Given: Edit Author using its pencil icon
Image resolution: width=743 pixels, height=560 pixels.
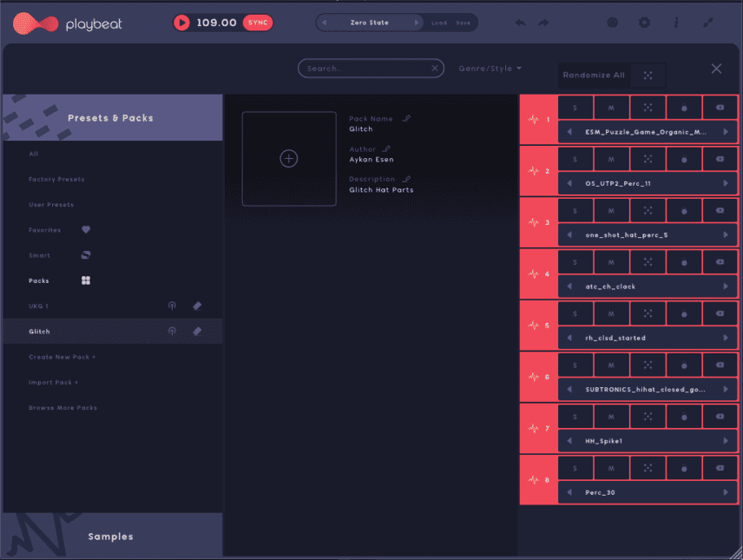Looking at the screenshot, I should tap(386, 148).
